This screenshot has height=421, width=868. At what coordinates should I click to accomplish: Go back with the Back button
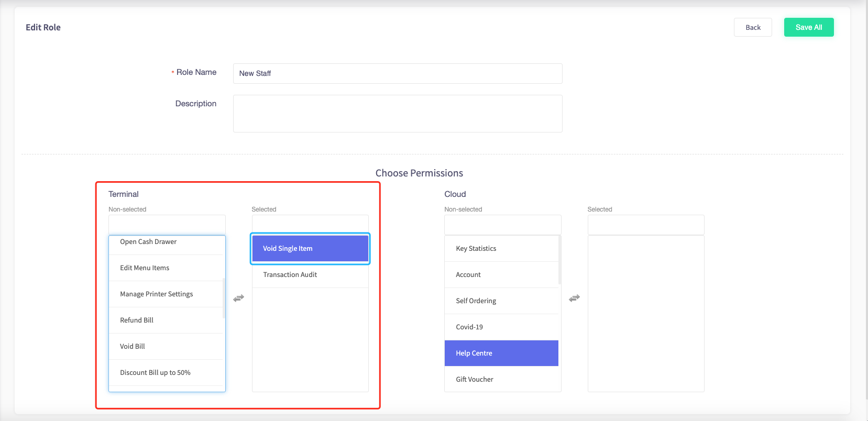(753, 27)
